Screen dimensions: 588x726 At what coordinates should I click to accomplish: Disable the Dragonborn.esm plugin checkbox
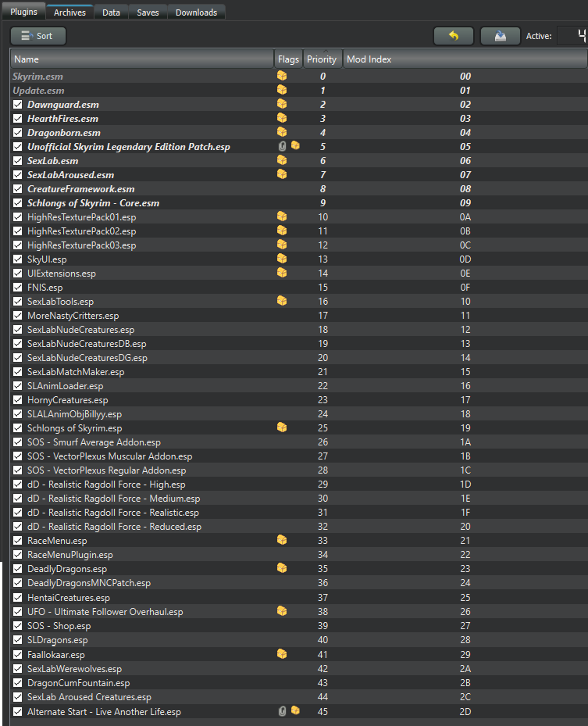[x=18, y=133]
